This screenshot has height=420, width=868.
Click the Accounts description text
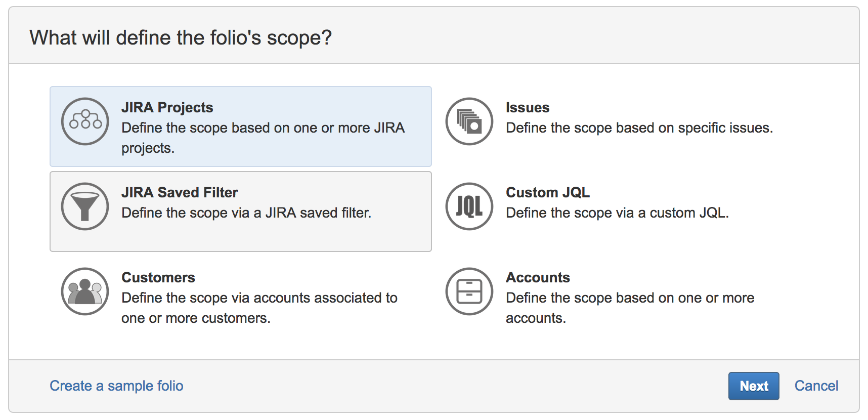630,308
